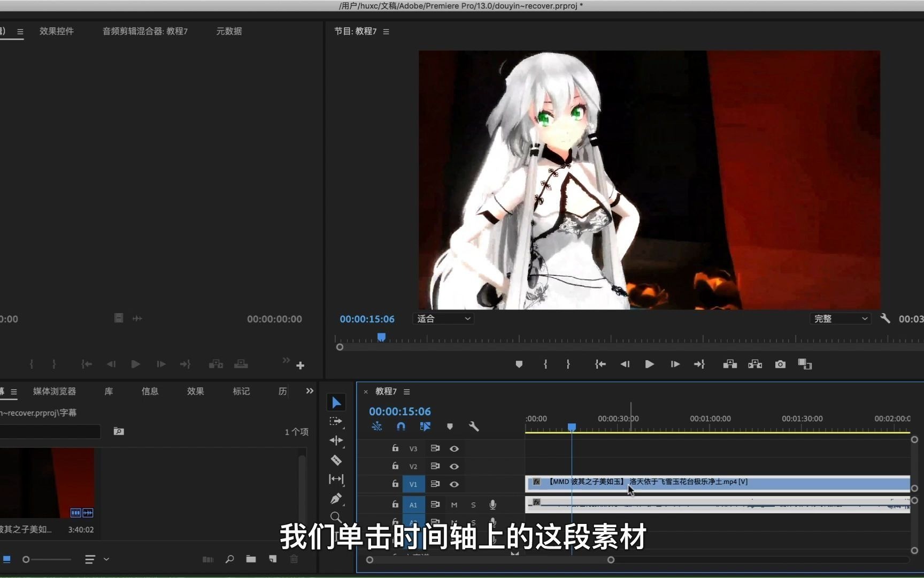The height and width of the screenshot is (578, 924).
Task: Play the sequence in Program monitor
Action: [649, 364]
